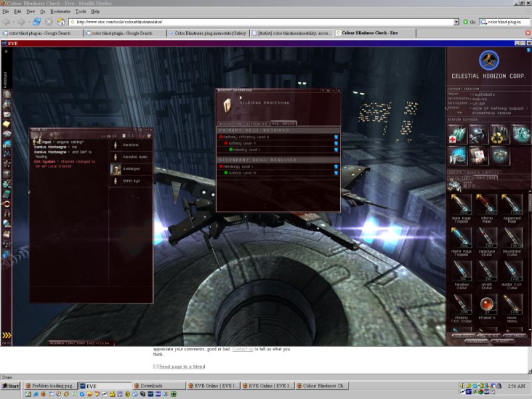Open the headphones jukebox sidebar icon
Image resolution: width=532 pixels, height=399 pixels.
(7, 213)
